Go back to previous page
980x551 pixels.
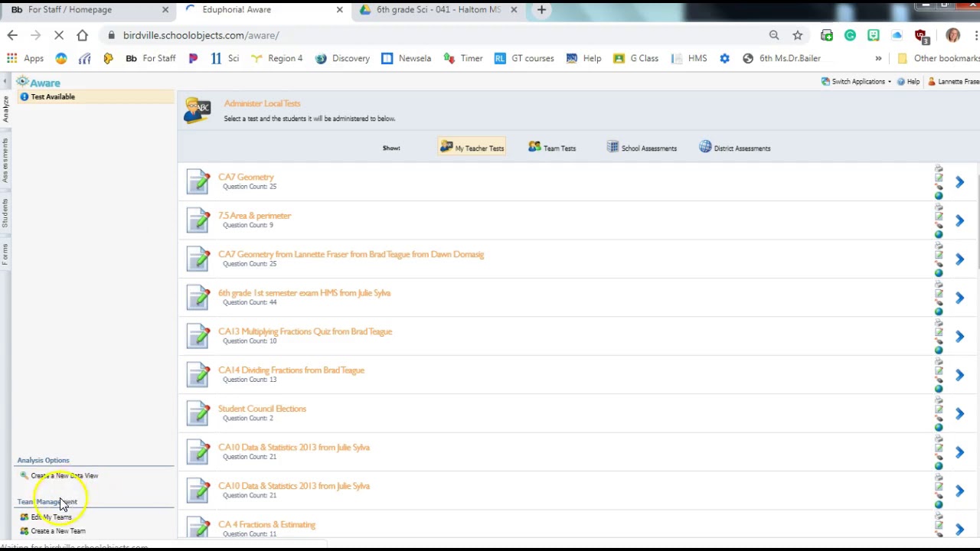[12, 35]
